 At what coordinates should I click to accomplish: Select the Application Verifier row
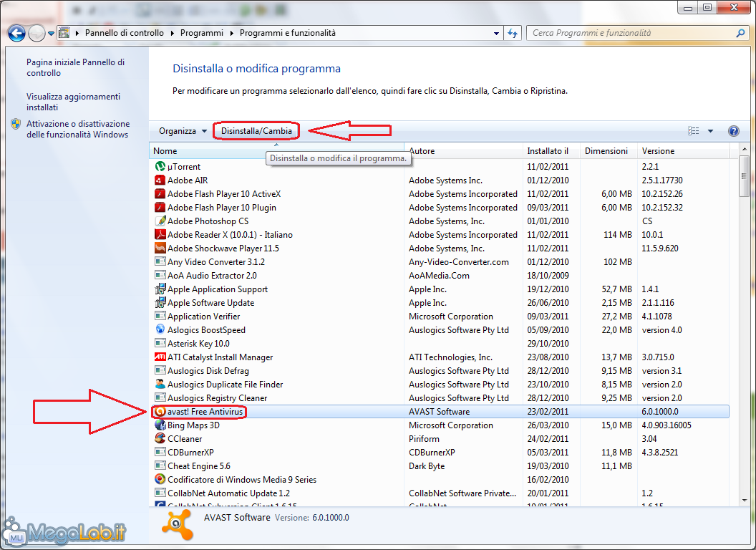440,316
